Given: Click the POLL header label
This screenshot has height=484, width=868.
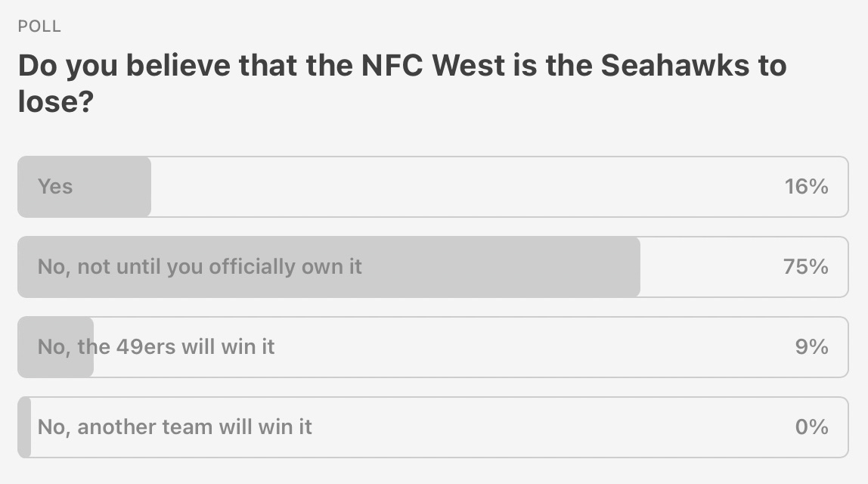Looking at the screenshot, I should (38, 25).
